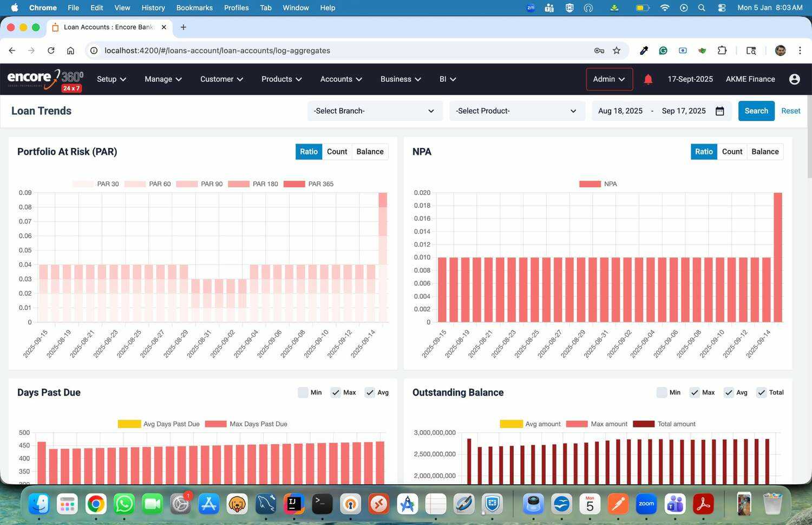This screenshot has width=812, height=525.
Task: Open the Bookmarks menu in macOS menu bar
Action: coord(194,8)
